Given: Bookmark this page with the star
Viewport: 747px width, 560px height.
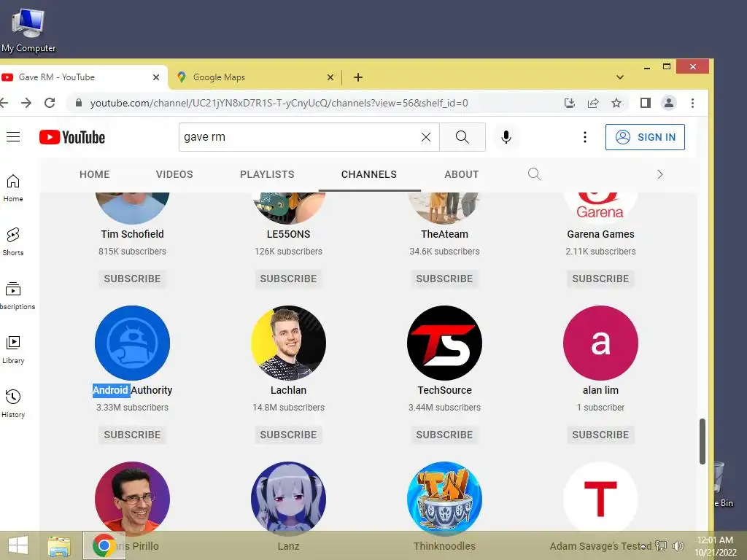Looking at the screenshot, I should tap(616, 103).
